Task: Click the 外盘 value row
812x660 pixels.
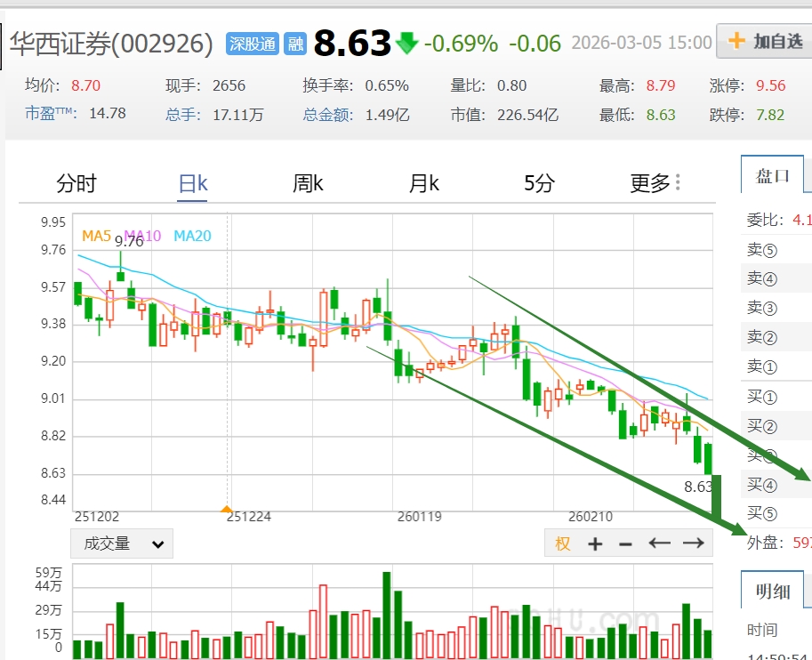Action: pyautogui.click(x=776, y=543)
